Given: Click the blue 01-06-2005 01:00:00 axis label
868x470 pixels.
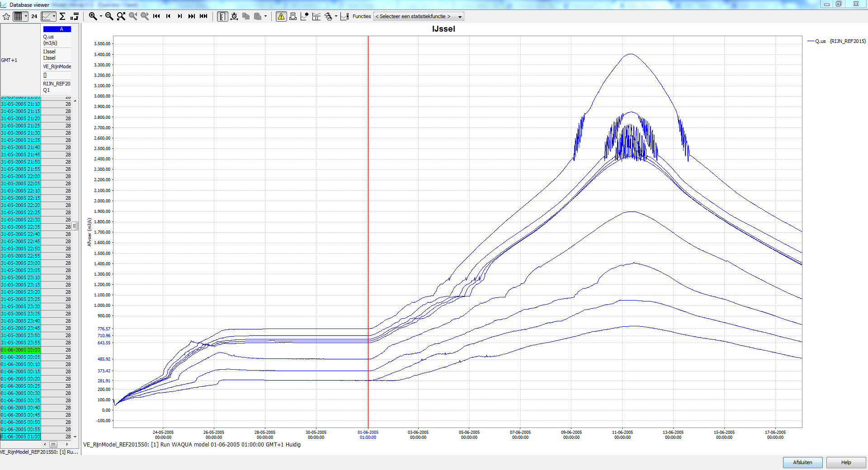Looking at the screenshot, I should tap(368, 435).
